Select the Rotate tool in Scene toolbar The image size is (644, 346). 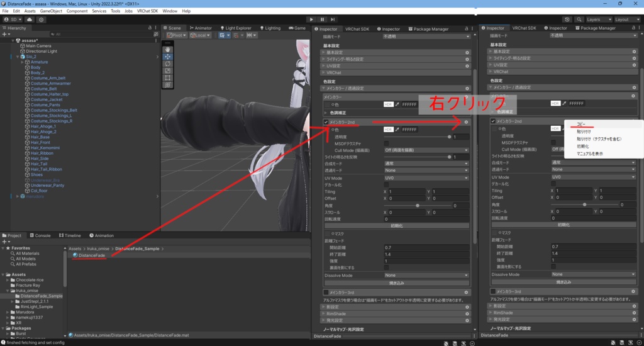click(x=167, y=64)
